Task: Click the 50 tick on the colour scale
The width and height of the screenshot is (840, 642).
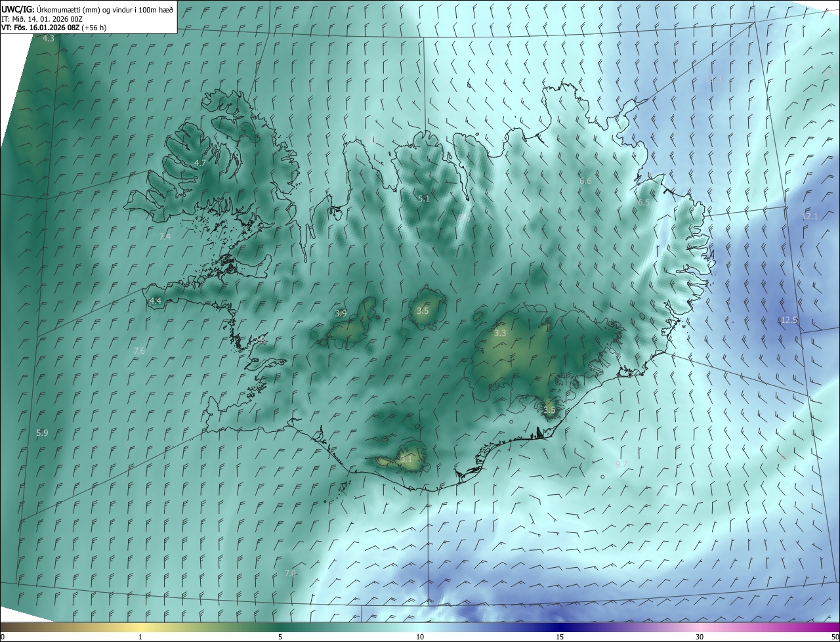Action: point(835,637)
